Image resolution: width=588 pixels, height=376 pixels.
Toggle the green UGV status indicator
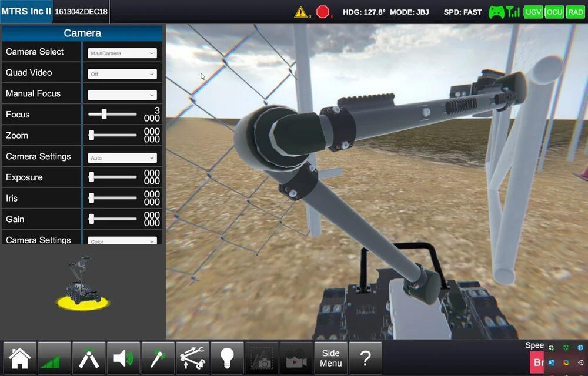point(533,12)
